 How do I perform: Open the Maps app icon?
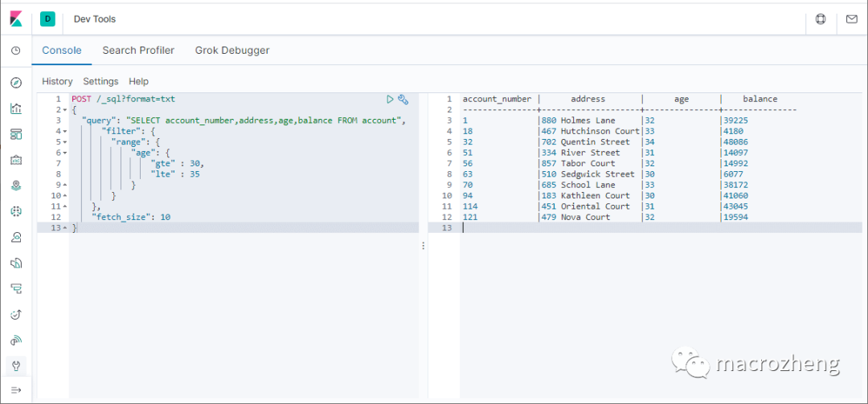pyautogui.click(x=16, y=186)
